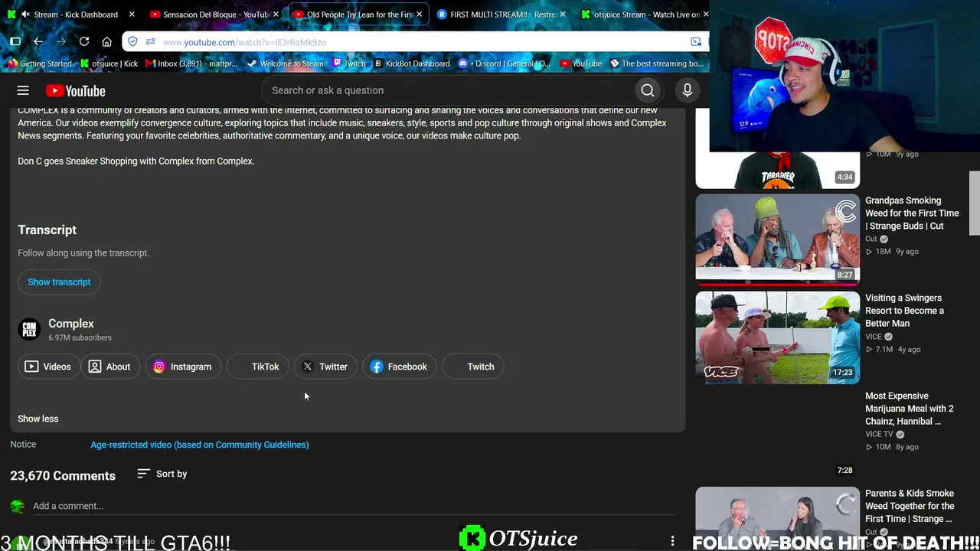Image resolution: width=980 pixels, height=551 pixels.
Task: Open Parents & Kids Smoke Weed title
Action: pyautogui.click(x=910, y=506)
